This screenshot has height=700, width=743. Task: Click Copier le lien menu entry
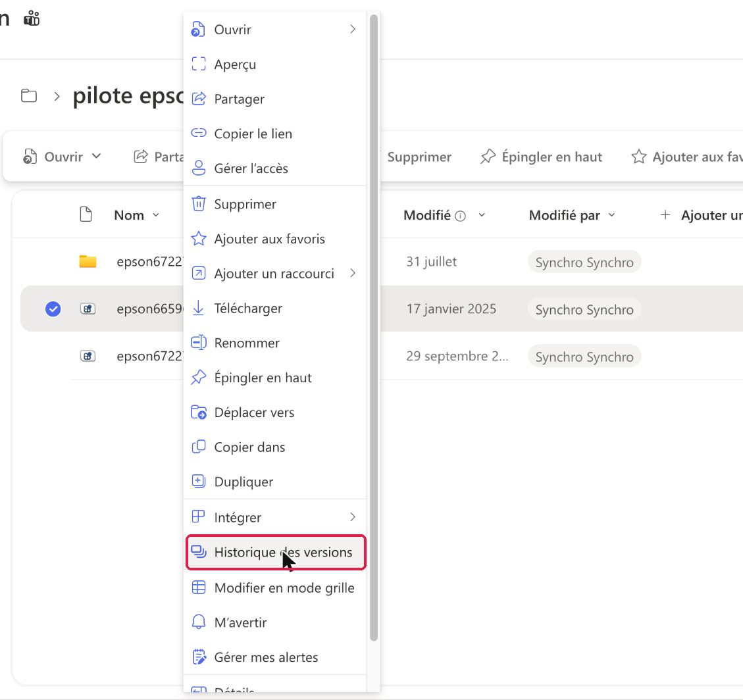coord(275,134)
